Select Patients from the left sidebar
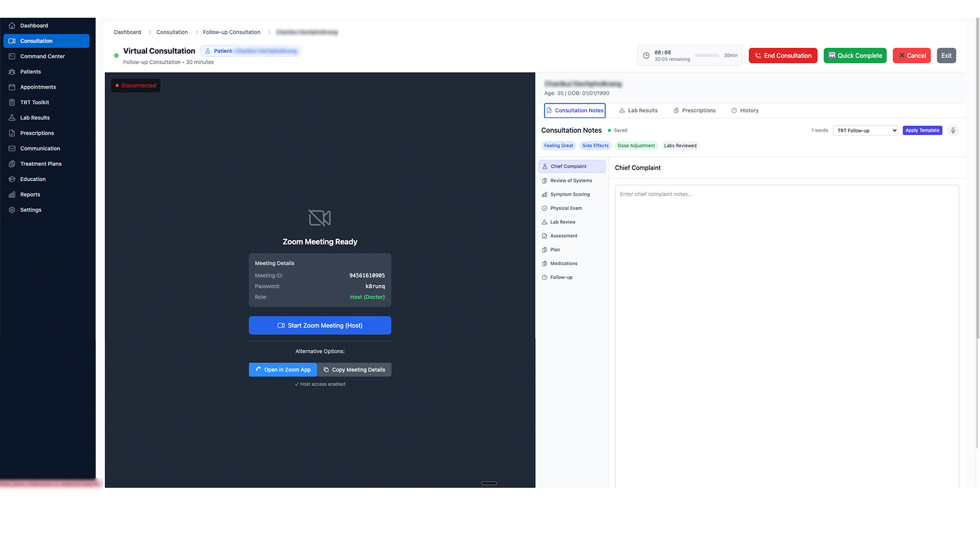The height and width of the screenshot is (551, 980). tap(30, 72)
